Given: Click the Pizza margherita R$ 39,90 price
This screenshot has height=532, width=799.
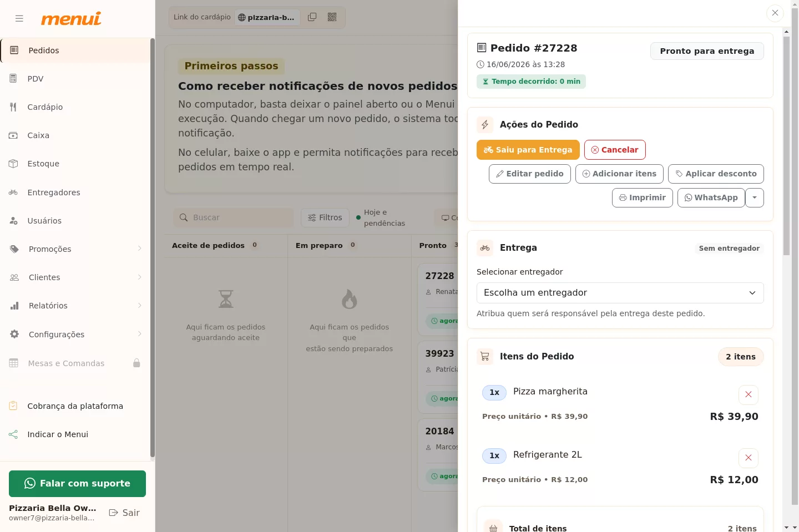Looking at the screenshot, I should click(734, 417).
